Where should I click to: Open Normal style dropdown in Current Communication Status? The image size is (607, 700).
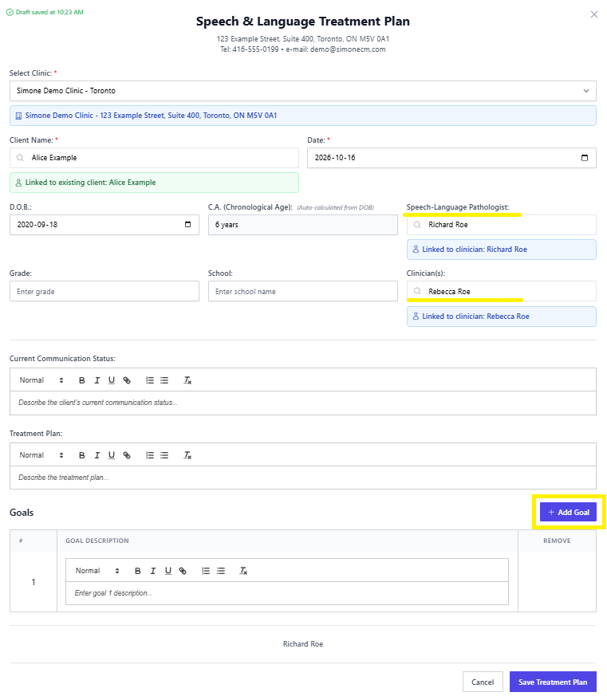(x=41, y=380)
